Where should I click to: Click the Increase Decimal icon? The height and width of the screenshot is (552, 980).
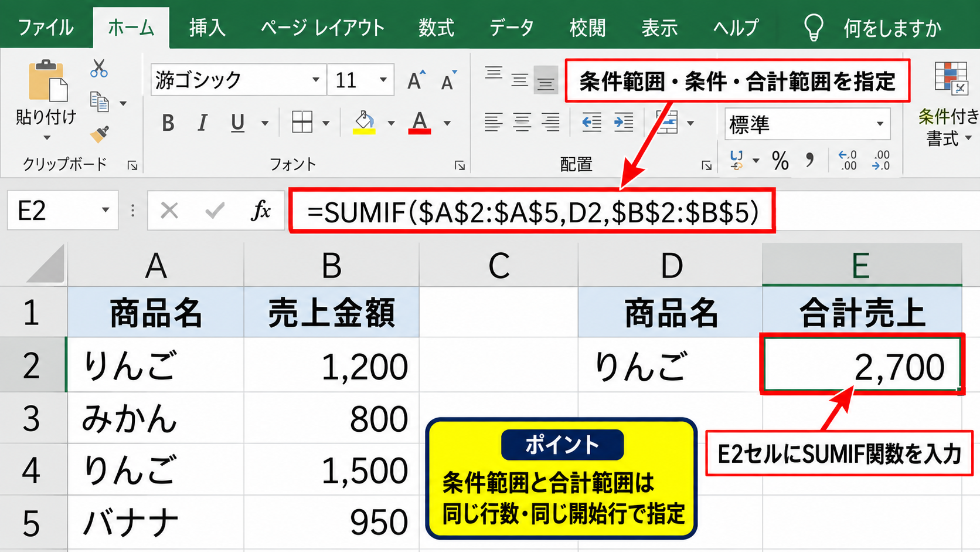848,160
